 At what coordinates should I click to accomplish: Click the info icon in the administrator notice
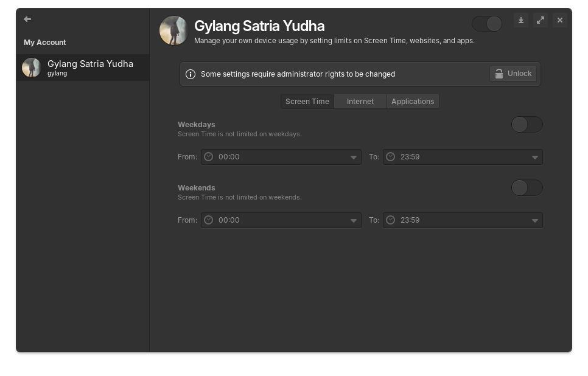click(x=191, y=74)
